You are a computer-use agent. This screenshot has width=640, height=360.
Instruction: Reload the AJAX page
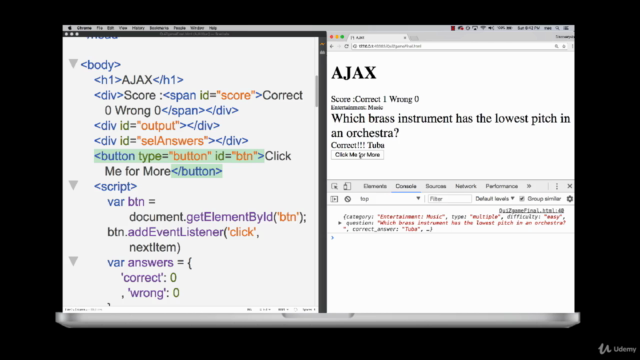coord(346,46)
